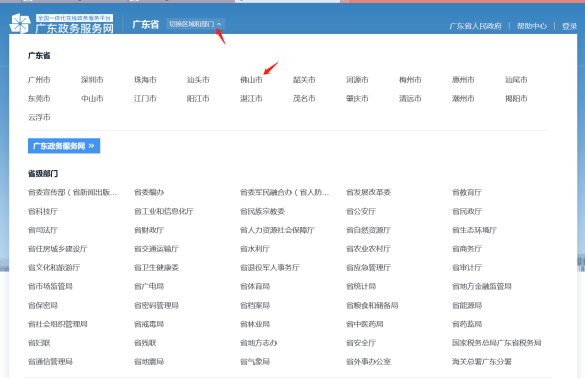Open 省林业局 department
This screenshot has height=379, width=585.
(255, 324)
